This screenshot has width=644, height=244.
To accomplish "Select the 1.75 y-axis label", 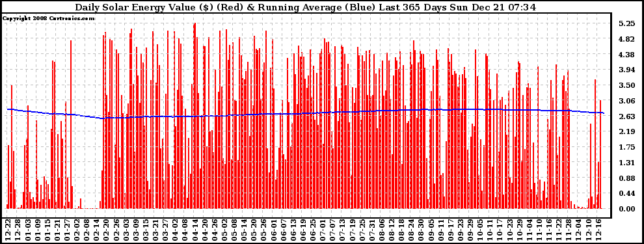I will pos(626,147).
